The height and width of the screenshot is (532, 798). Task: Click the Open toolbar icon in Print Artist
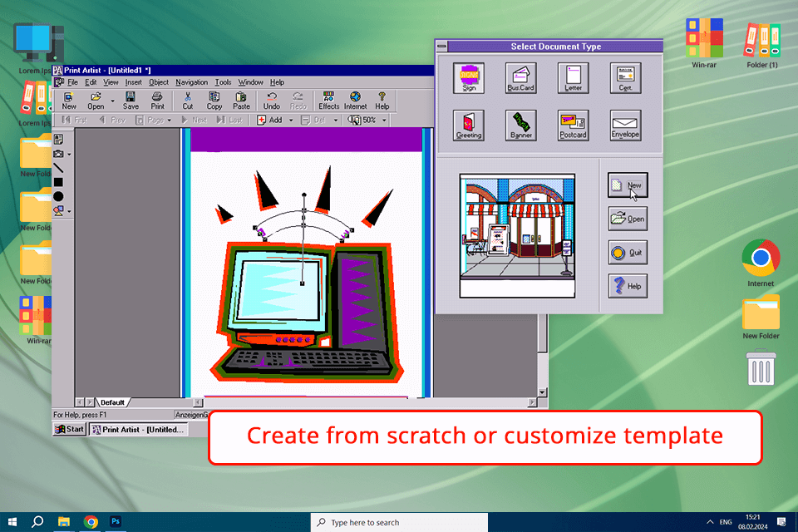pyautogui.click(x=96, y=101)
